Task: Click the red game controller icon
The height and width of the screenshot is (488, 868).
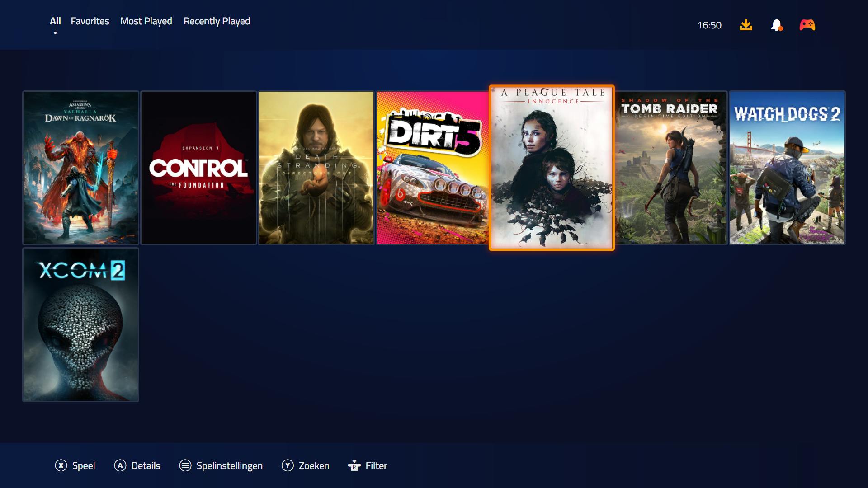Action: coord(807,25)
